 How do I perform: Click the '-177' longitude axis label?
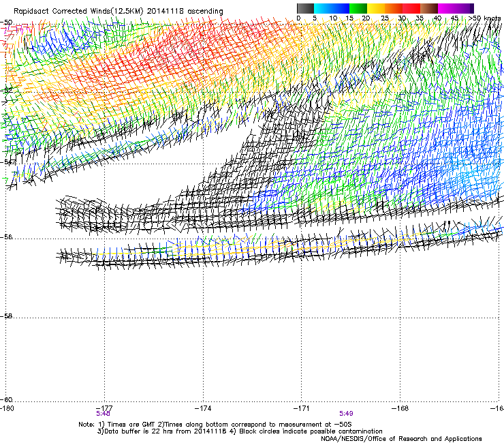point(104,408)
